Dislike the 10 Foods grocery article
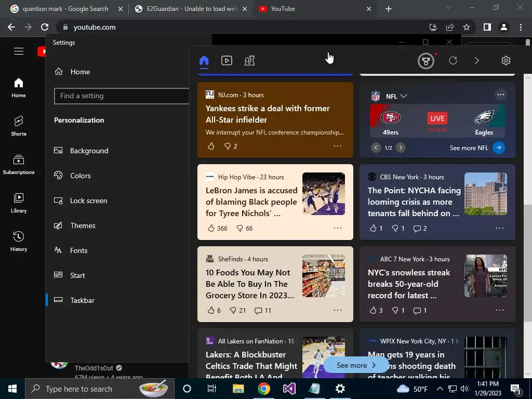Image resolution: width=532 pixels, height=399 pixels. pyautogui.click(x=237, y=311)
